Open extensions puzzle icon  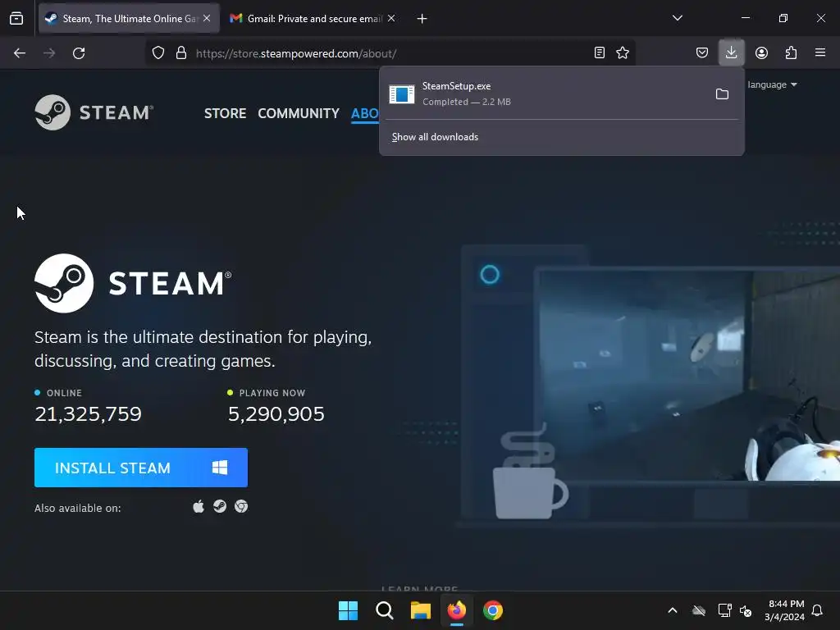(791, 52)
